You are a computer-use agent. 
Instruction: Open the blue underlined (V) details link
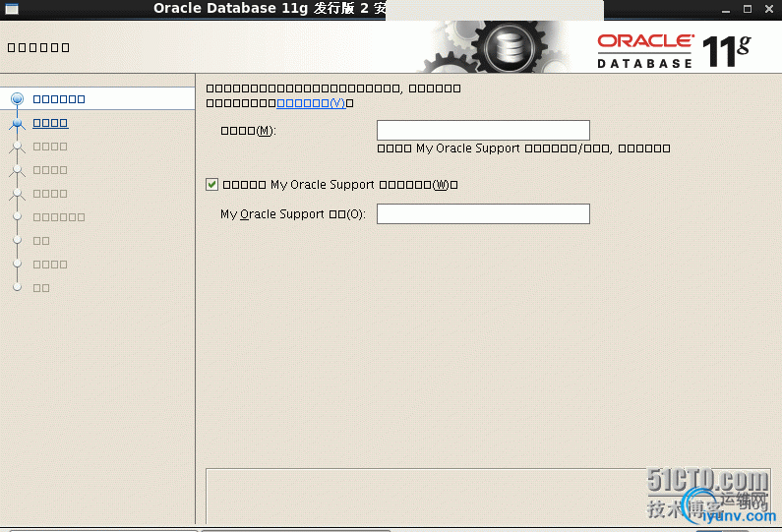coord(311,103)
